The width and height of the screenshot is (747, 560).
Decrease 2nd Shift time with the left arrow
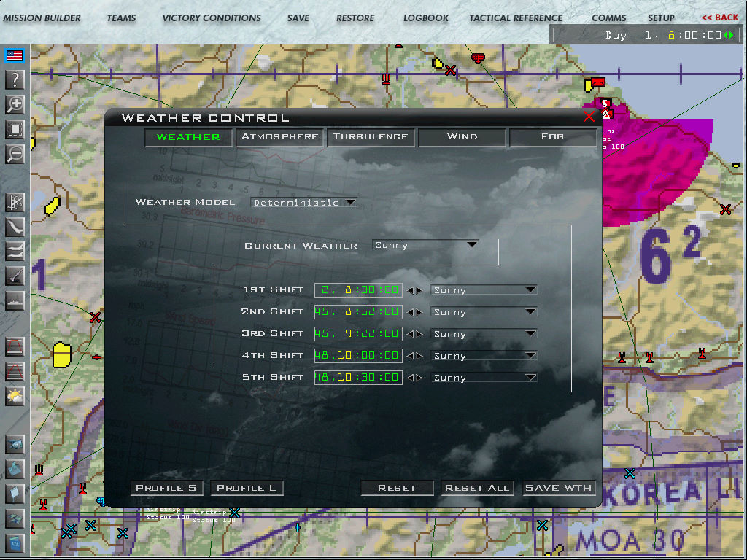(x=410, y=312)
